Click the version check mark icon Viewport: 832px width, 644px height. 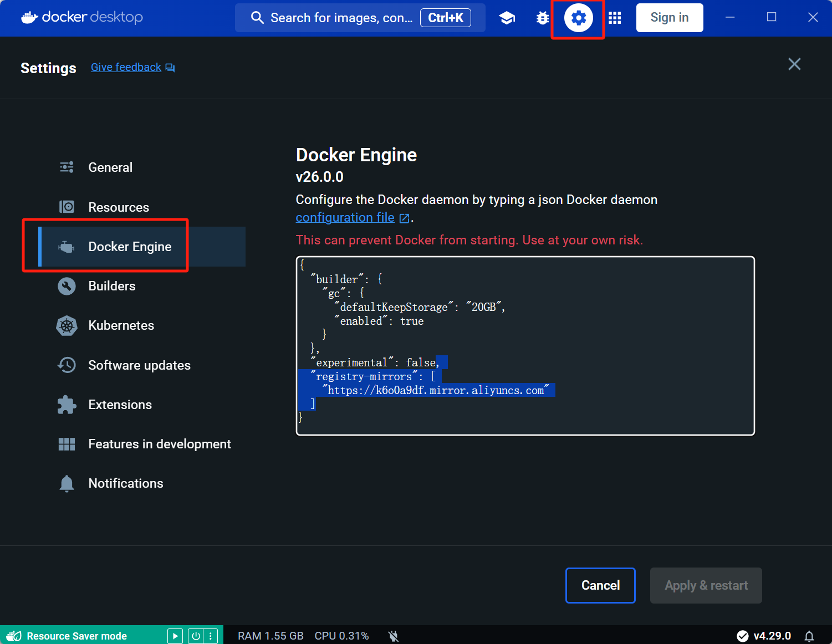(x=743, y=636)
